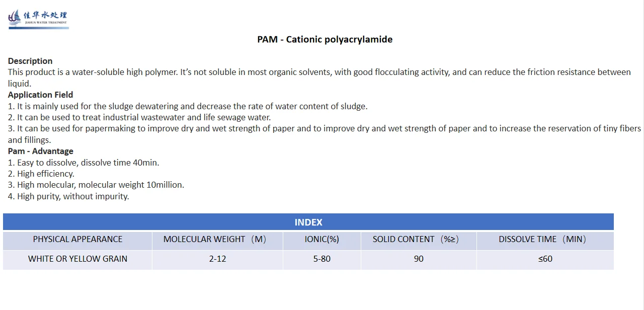Click the 90 solid content cell

(419, 259)
